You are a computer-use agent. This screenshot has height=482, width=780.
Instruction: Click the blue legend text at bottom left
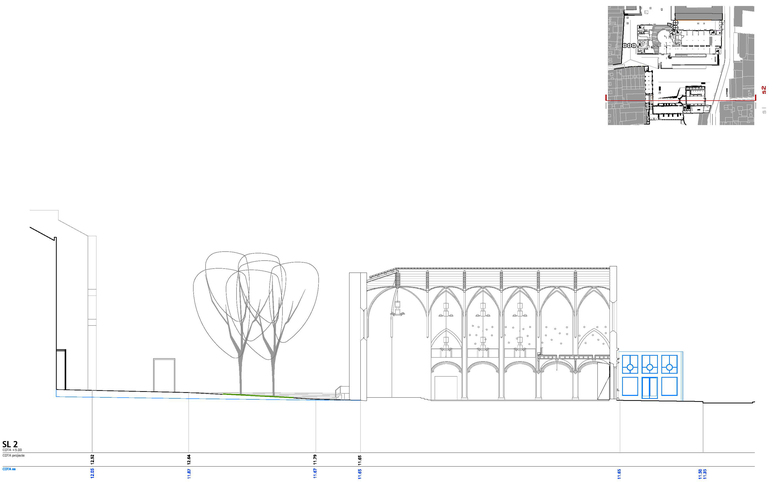coord(9,468)
